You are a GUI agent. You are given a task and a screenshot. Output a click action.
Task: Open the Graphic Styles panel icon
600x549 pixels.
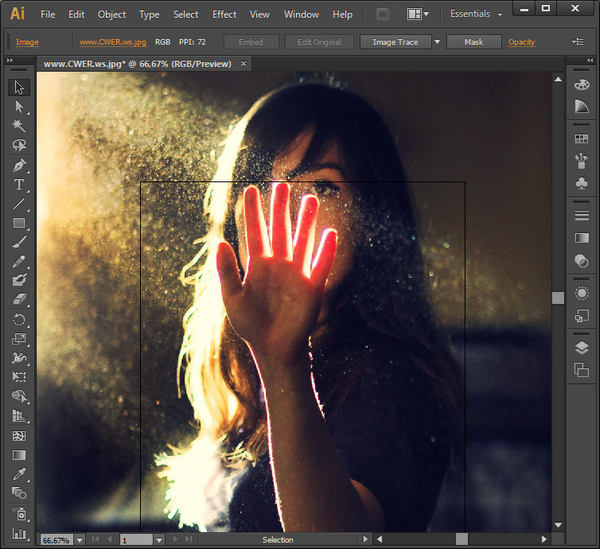coord(582,316)
